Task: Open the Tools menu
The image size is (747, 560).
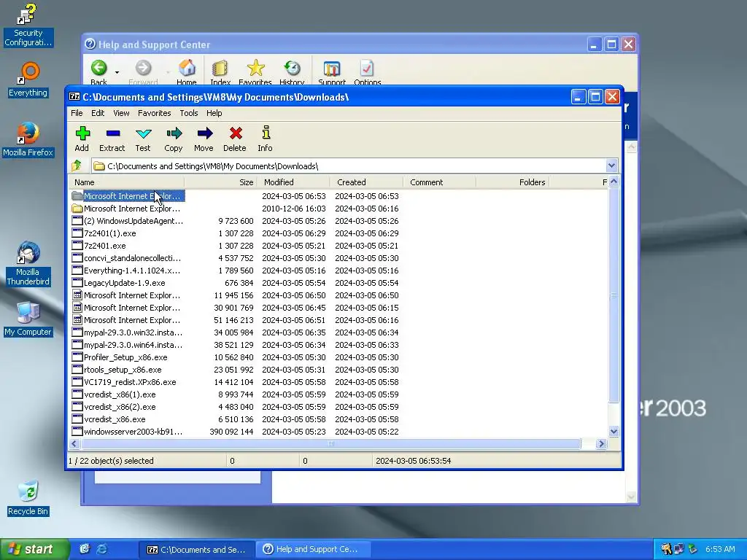Action: pyautogui.click(x=189, y=113)
